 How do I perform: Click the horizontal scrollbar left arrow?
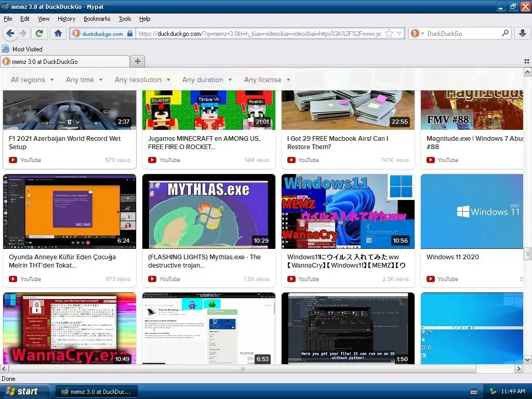[x=4, y=369]
